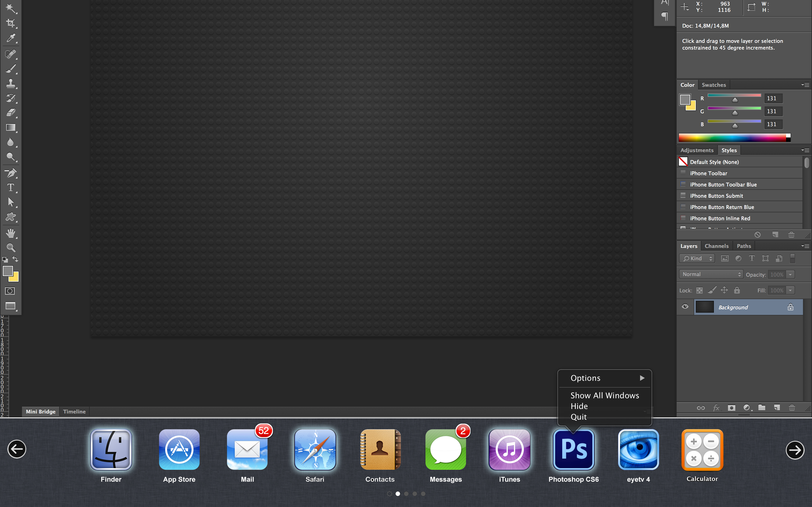
Task: Select the Crop tool
Action: (11, 23)
